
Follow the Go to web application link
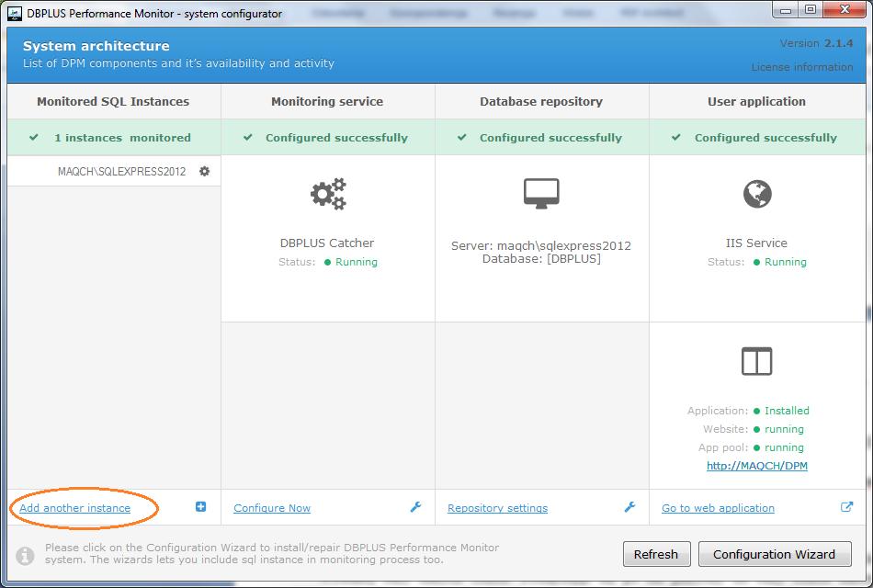718,508
